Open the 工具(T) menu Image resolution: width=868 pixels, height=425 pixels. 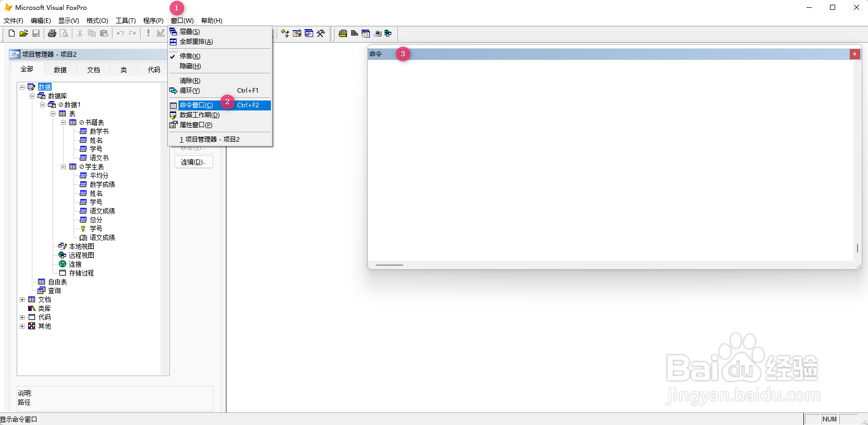point(126,21)
